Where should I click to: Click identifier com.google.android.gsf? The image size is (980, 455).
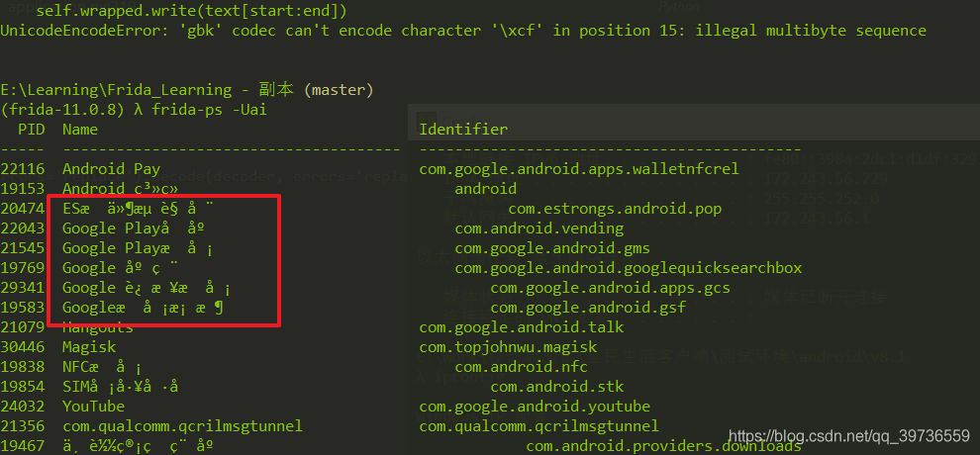click(588, 308)
